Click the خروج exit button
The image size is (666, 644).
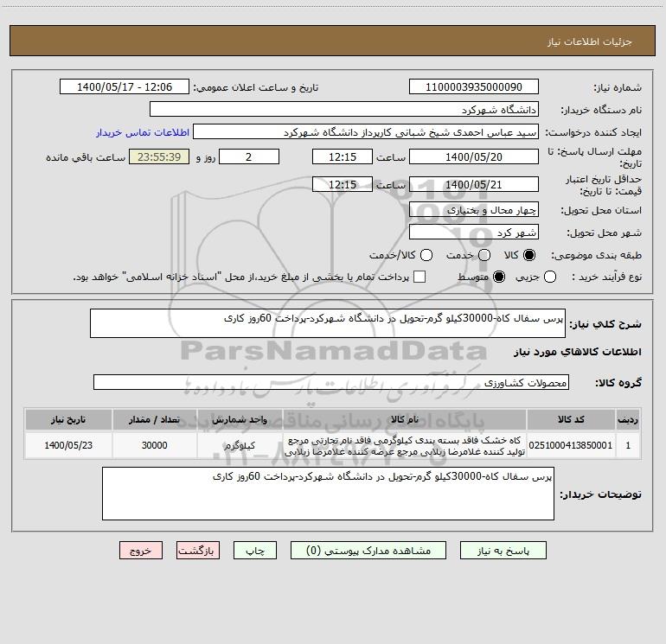141,551
